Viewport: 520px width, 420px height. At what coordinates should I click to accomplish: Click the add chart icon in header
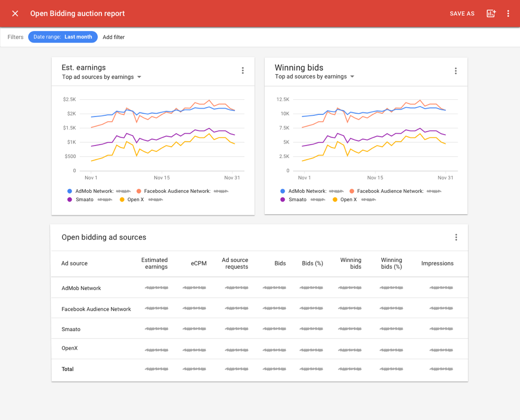tap(491, 14)
